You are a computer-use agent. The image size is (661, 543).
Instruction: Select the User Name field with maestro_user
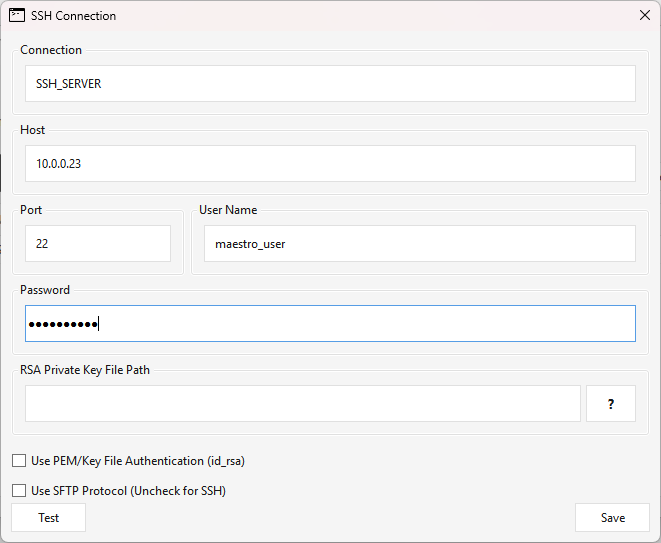pos(420,244)
